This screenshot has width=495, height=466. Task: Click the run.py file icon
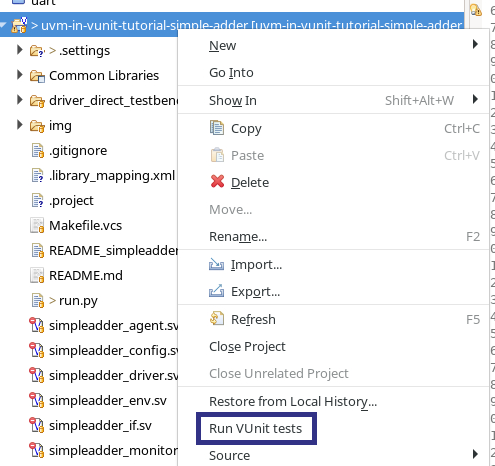coord(37,301)
